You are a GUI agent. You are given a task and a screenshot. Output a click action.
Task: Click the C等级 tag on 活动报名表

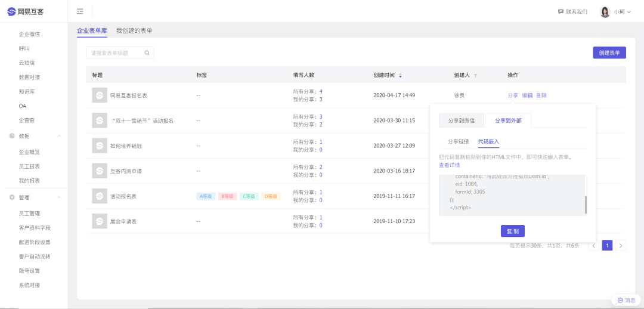point(249,196)
